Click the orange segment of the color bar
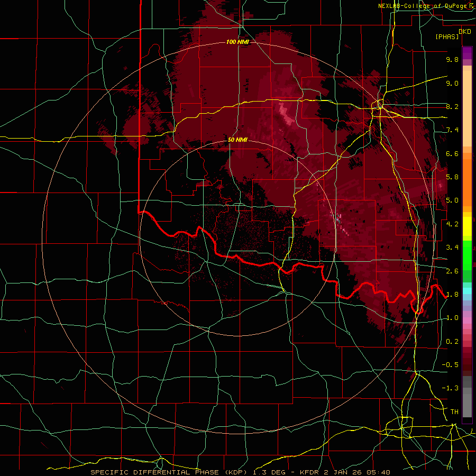 [x=467, y=179]
